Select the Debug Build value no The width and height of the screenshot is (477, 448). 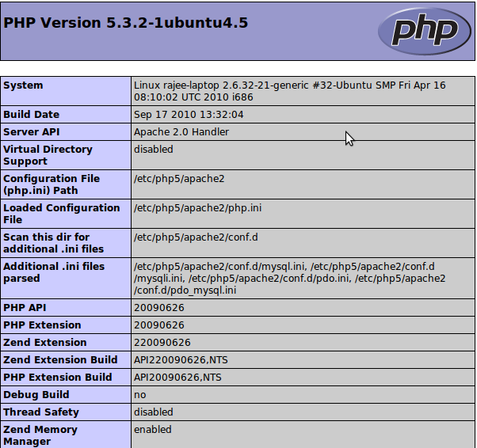tap(140, 395)
